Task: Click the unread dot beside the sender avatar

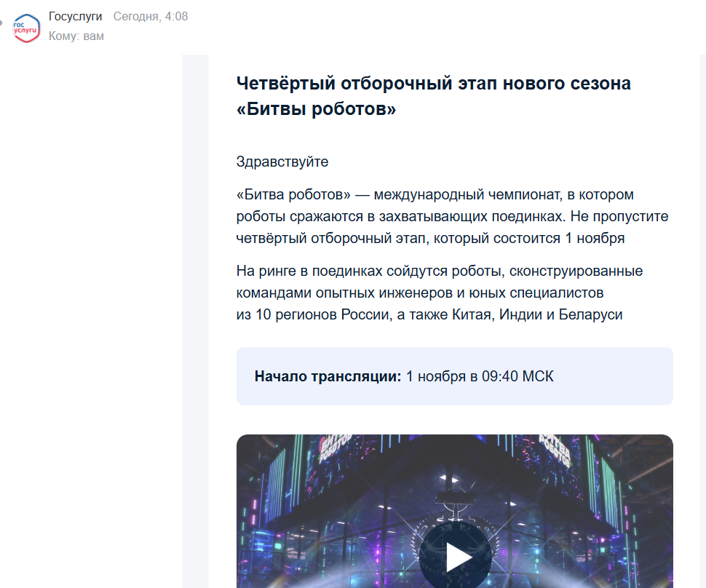Action: point(1,23)
